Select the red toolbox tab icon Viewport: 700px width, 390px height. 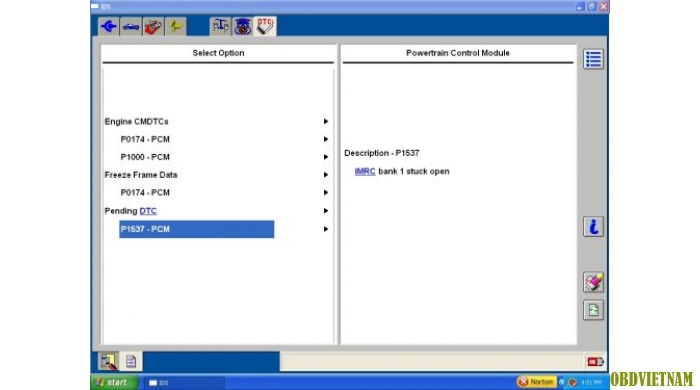point(153,26)
